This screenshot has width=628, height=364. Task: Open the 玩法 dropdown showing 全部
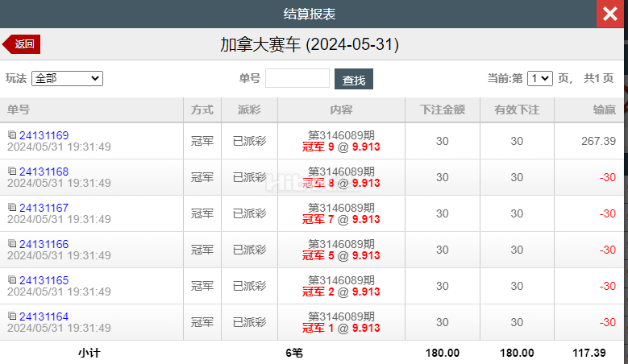[x=67, y=78]
